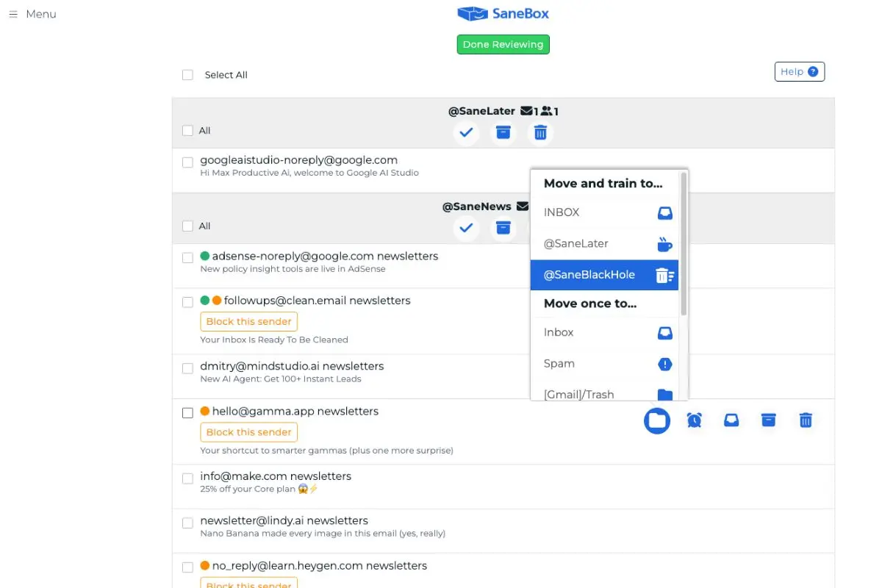The image size is (882, 588).
Task: Open the hamburger Menu
Action: point(32,14)
